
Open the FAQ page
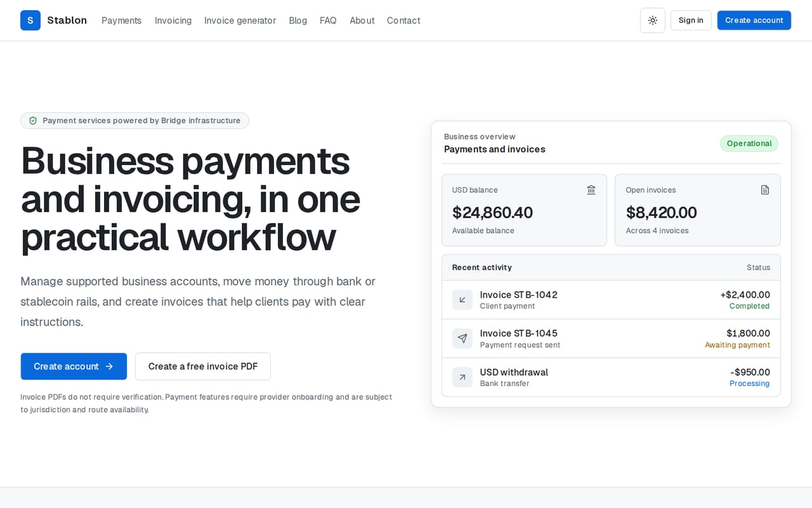[x=328, y=20]
